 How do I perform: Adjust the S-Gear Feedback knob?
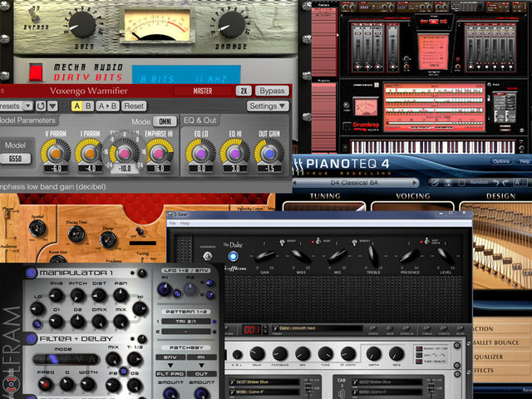coord(280,353)
